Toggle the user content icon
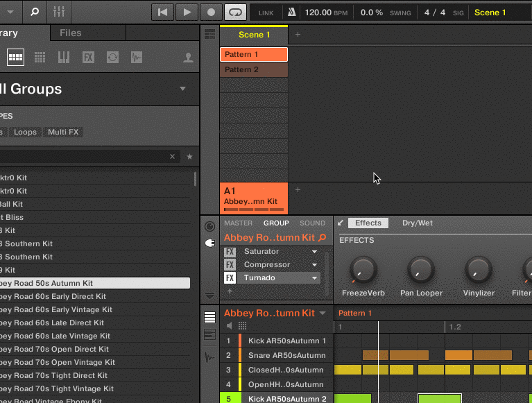The height and width of the screenshot is (403, 532). point(188,58)
